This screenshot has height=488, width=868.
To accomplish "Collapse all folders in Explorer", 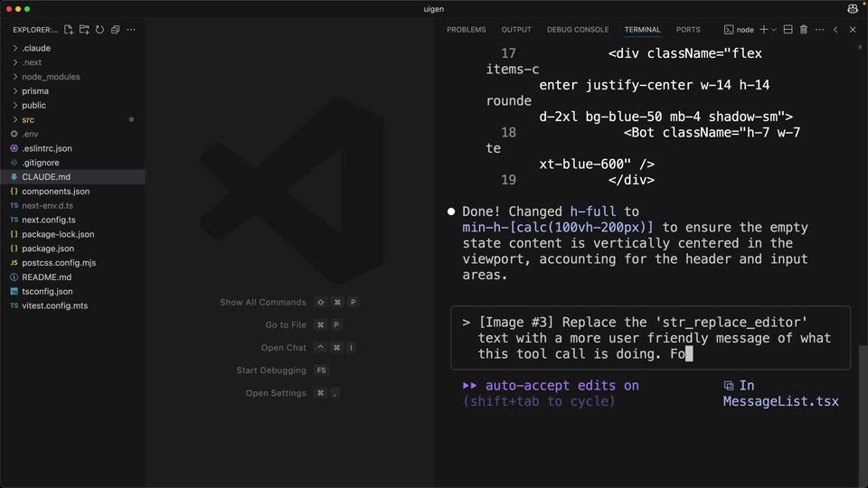I will pos(115,30).
